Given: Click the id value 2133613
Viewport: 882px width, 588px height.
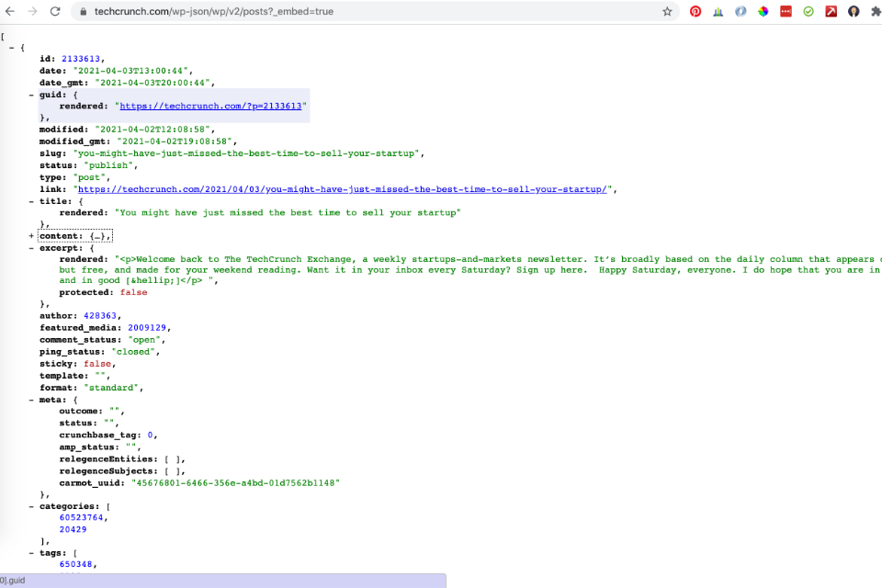Looking at the screenshot, I should tap(81, 59).
